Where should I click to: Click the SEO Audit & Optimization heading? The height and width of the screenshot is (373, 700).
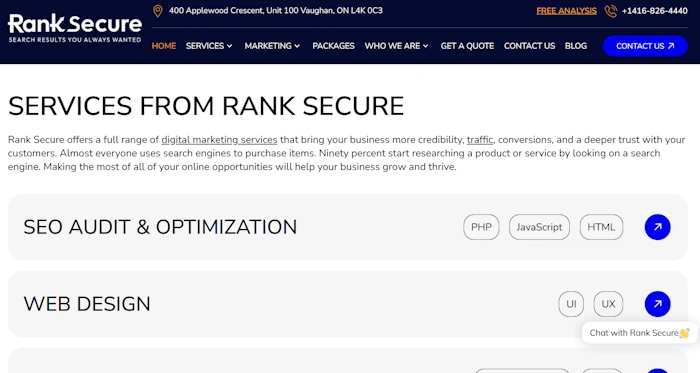(x=160, y=227)
